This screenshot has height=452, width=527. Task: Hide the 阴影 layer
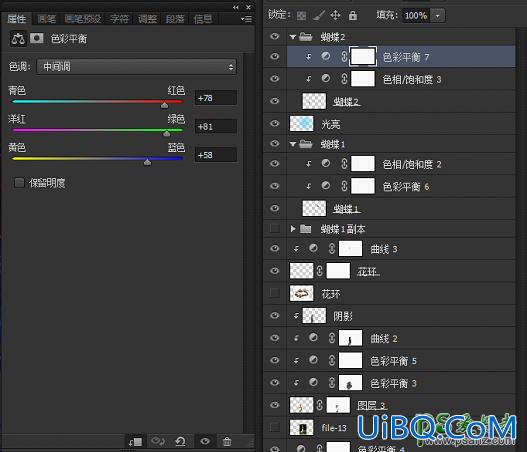tap(275, 316)
